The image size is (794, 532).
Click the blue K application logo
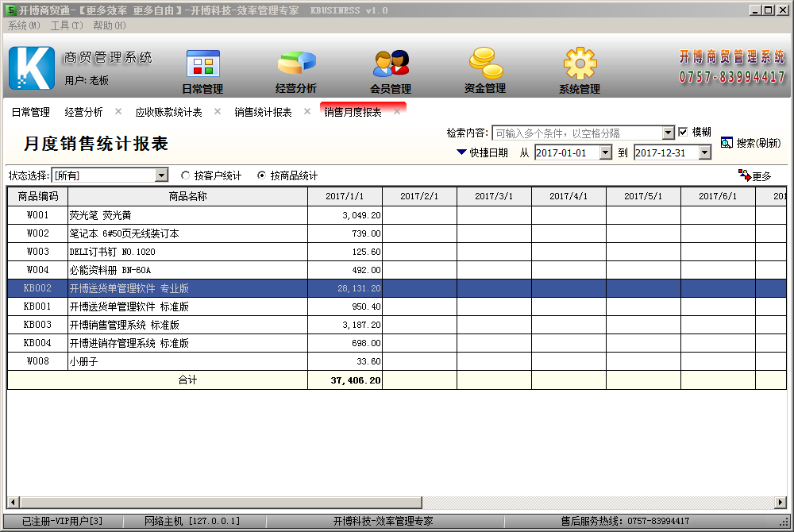32,67
